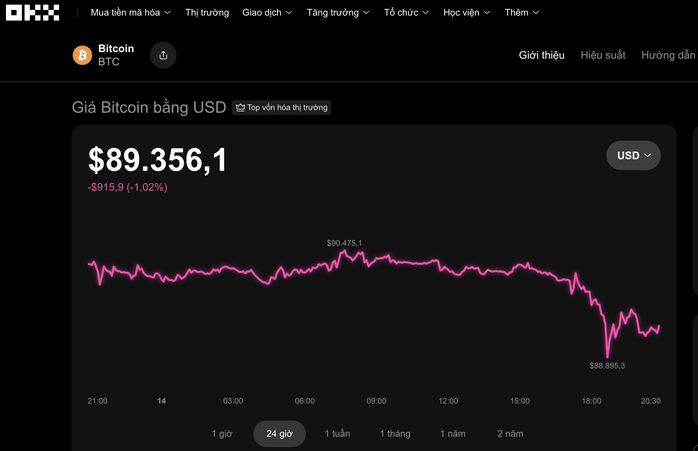
Task: Expand the Giao dịch menu
Action: point(267,12)
